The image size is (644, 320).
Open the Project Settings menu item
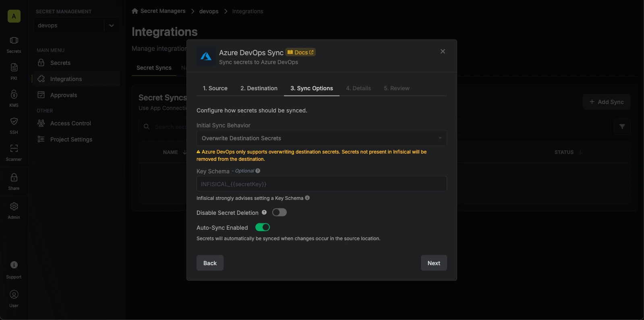[77, 139]
